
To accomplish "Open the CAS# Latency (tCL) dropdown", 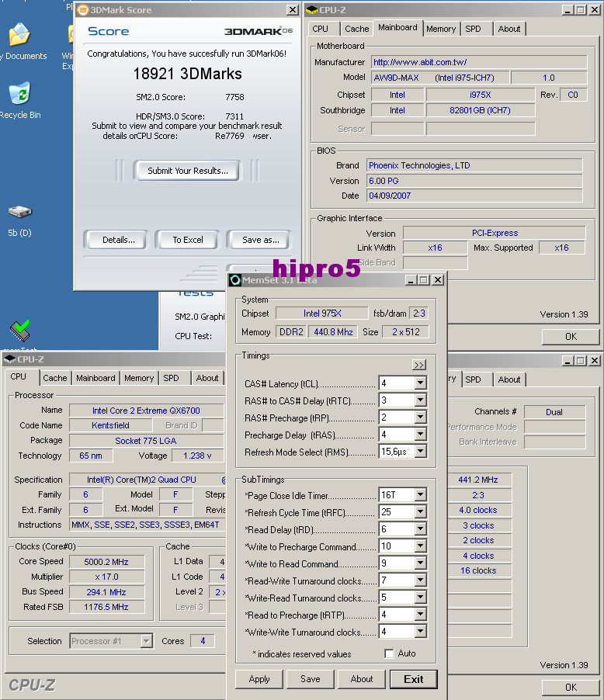I will click(x=420, y=383).
